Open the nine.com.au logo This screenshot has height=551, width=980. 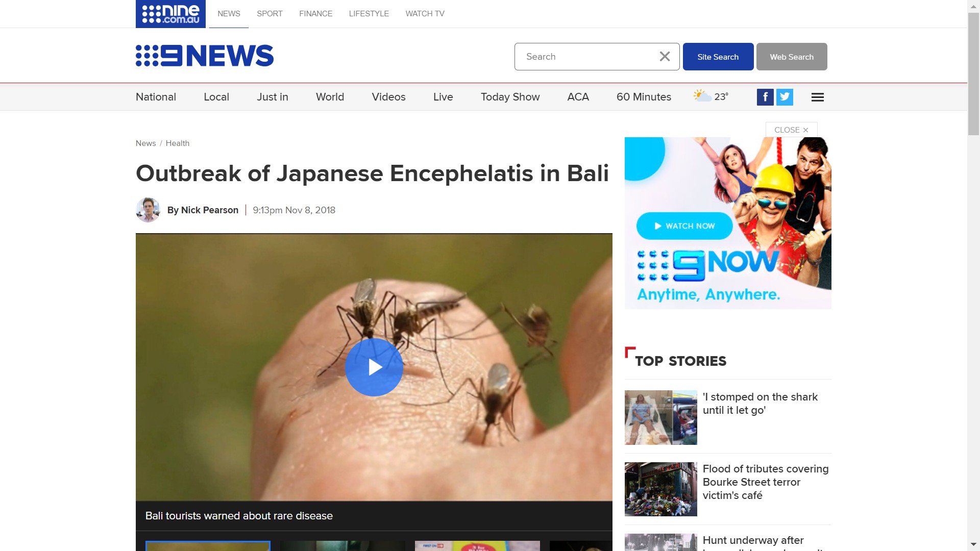pyautogui.click(x=170, y=14)
